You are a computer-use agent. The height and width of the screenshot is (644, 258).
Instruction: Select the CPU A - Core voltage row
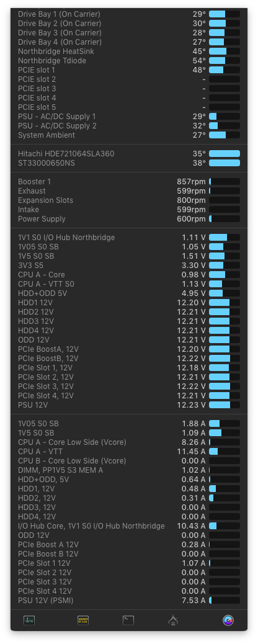pyautogui.click(x=129, y=275)
